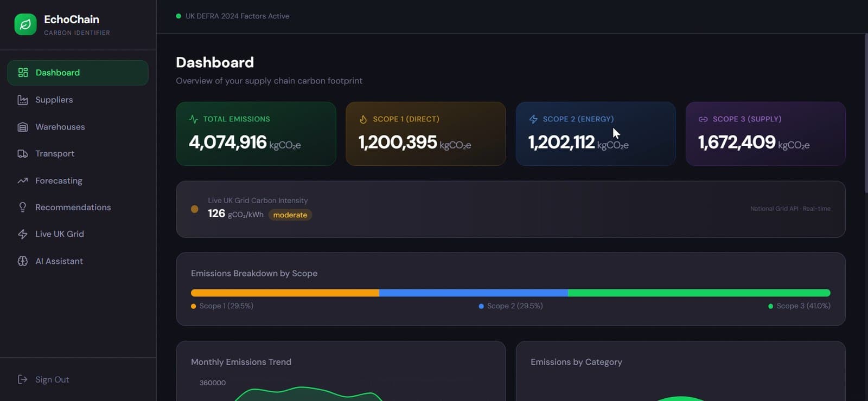Launch the AI Assistant page
Screen dimensions: 868x401
tap(78, 261)
